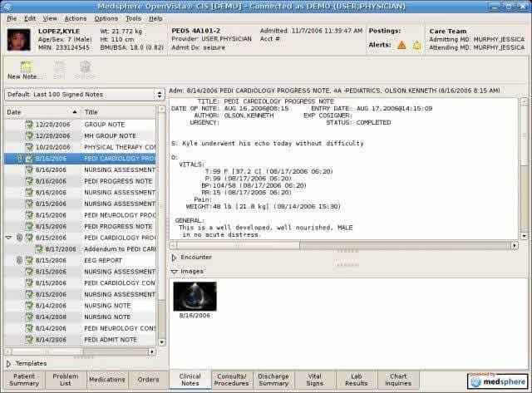Click note icon beside MH GROUP NOTE
This screenshot has height=393, width=532.
pos(29,135)
